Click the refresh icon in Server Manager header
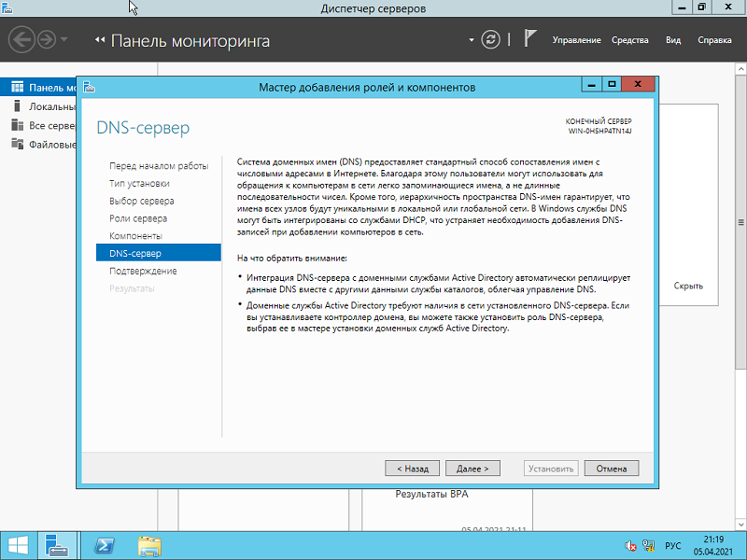The height and width of the screenshot is (560, 747). [490, 39]
